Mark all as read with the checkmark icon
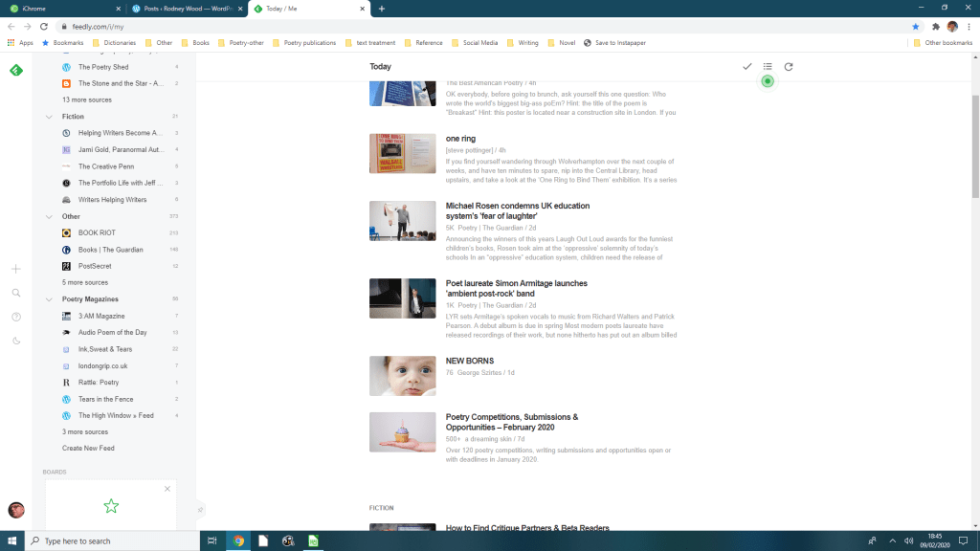The width and height of the screenshot is (980, 551). pos(747,67)
